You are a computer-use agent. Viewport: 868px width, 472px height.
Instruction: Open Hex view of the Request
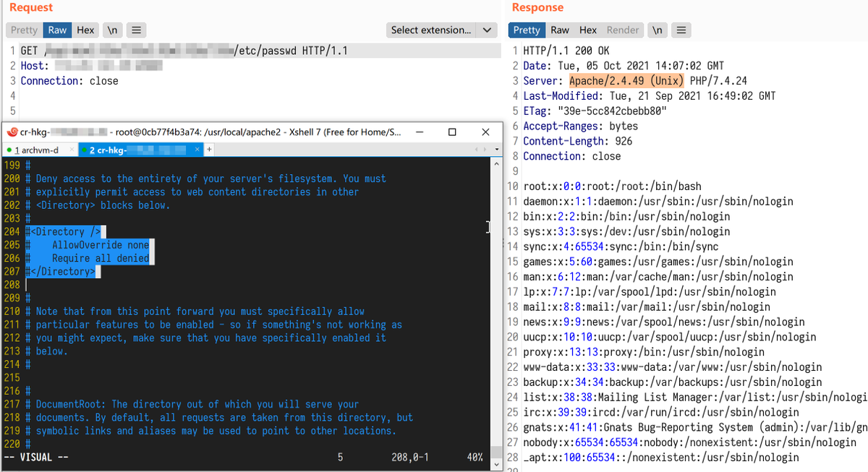click(85, 30)
